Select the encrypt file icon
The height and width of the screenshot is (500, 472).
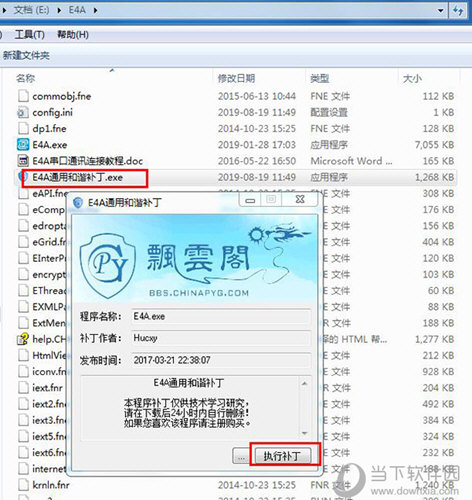pyautogui.click(x=23, y=275)
